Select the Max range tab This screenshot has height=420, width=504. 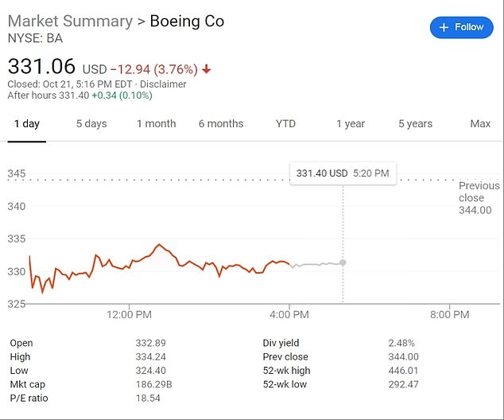(x=480, y=124)
